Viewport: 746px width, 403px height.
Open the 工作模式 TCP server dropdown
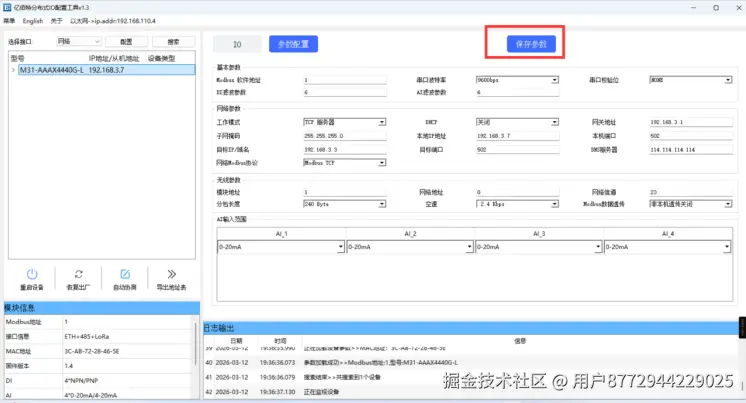click(x=344, y=122)
